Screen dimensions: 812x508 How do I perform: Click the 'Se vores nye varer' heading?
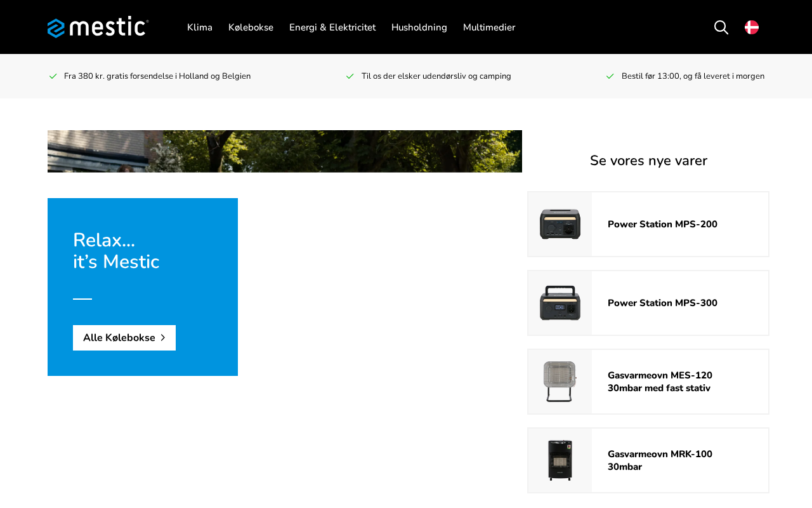648,161
